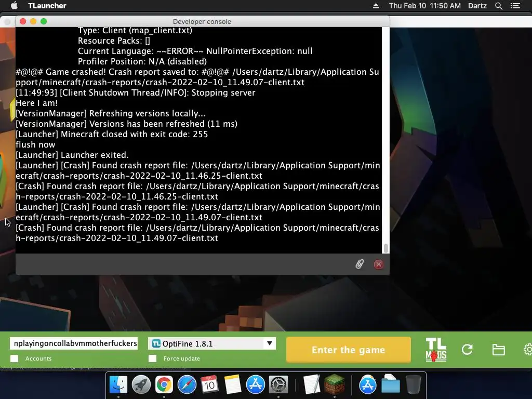This screenshot has height=399, width=532.
Task: Click 'Profiler Position: N/A (disabled)' line
Action: 142,61
